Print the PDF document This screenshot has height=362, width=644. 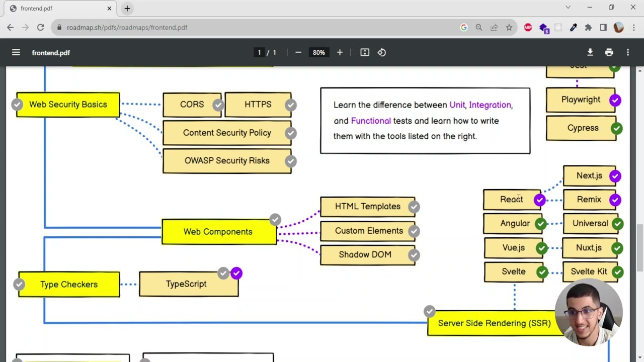click(x=609, y=52)
